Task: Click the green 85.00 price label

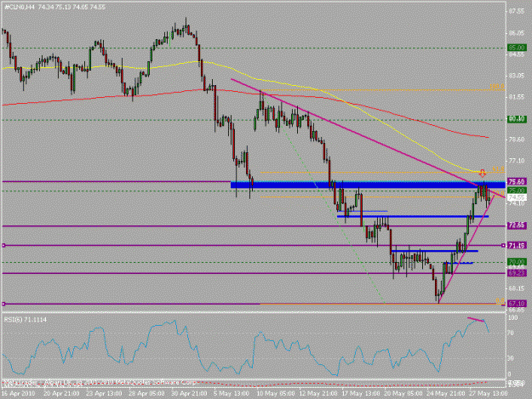Action: click(517, 48)
